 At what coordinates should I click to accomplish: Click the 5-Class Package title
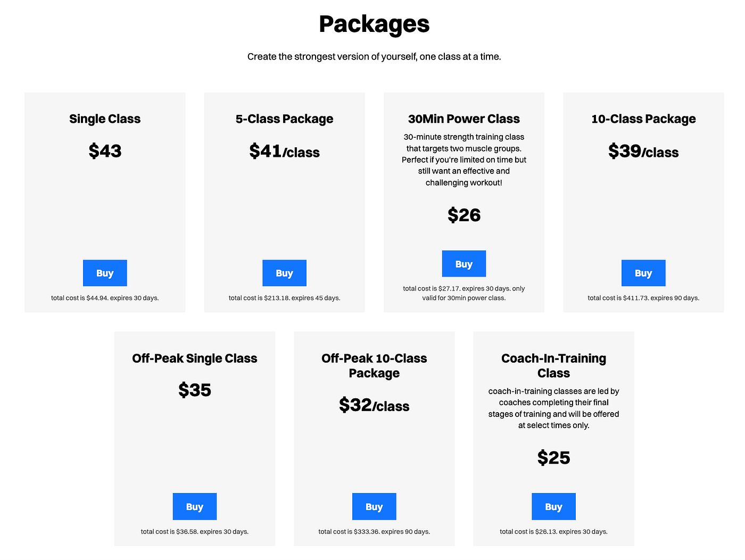point(284,119)
